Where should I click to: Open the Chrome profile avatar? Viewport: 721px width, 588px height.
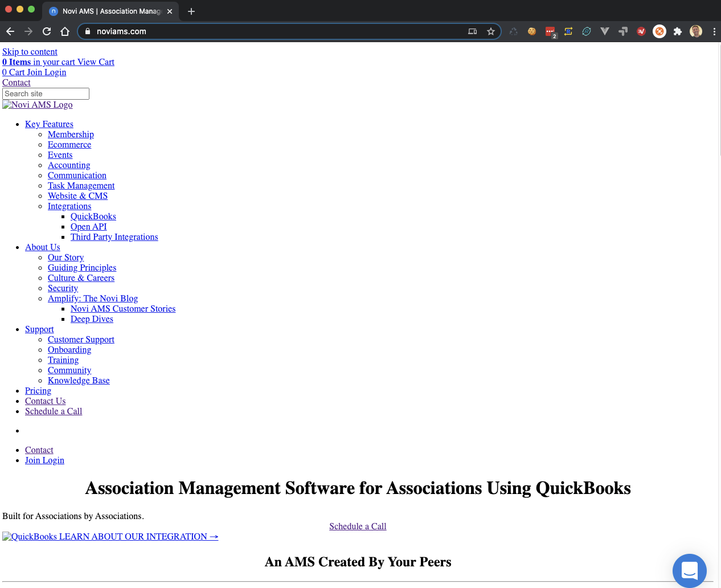[696, 31]
